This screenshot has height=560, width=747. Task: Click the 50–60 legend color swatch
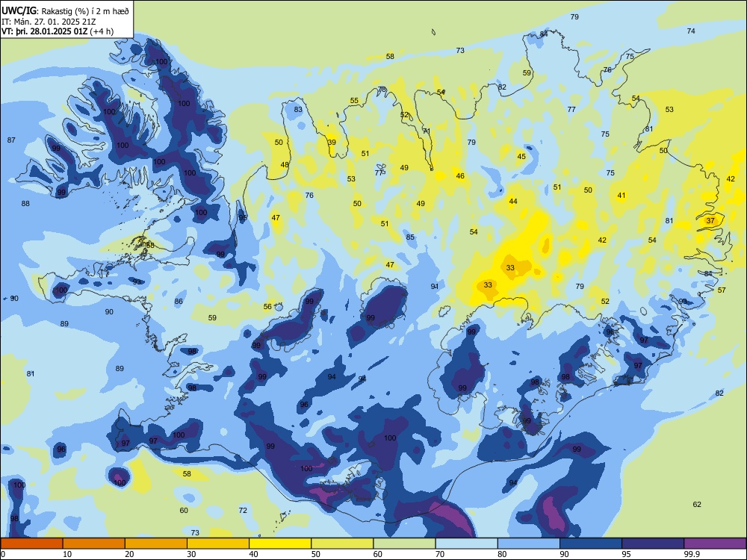point(342,544)
